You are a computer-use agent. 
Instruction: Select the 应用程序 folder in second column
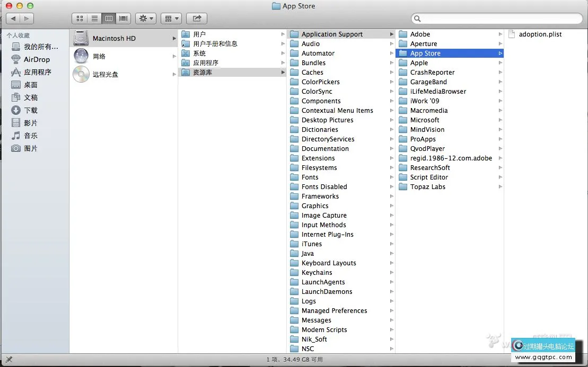tap(205, 63)
